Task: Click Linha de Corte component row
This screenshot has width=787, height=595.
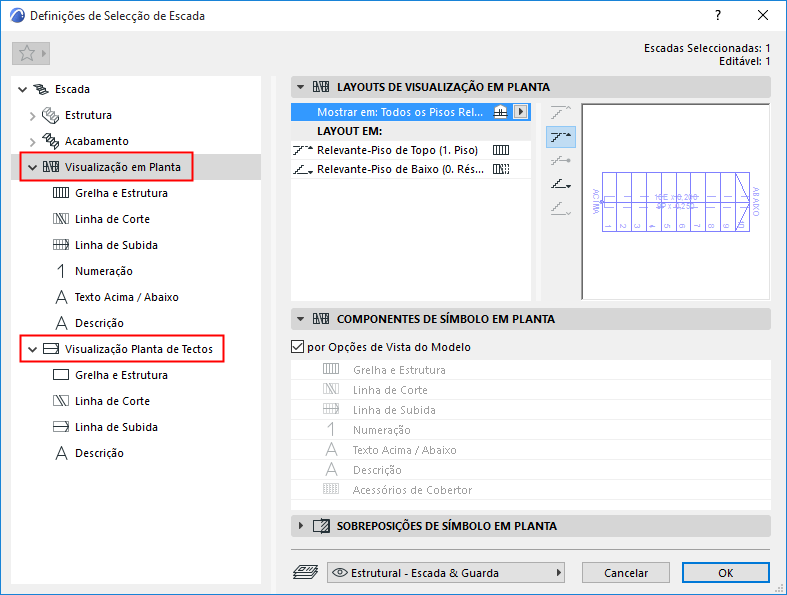Action: 531,390
